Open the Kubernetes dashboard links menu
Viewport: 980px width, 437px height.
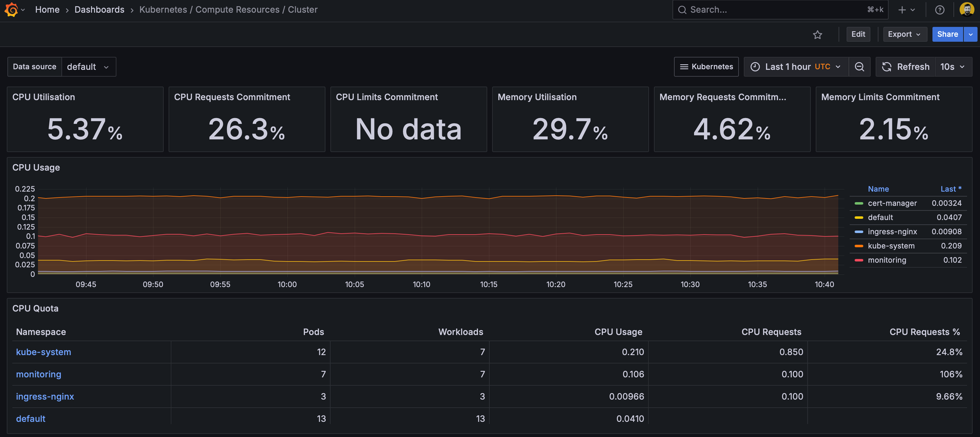[x=706, y=67]
